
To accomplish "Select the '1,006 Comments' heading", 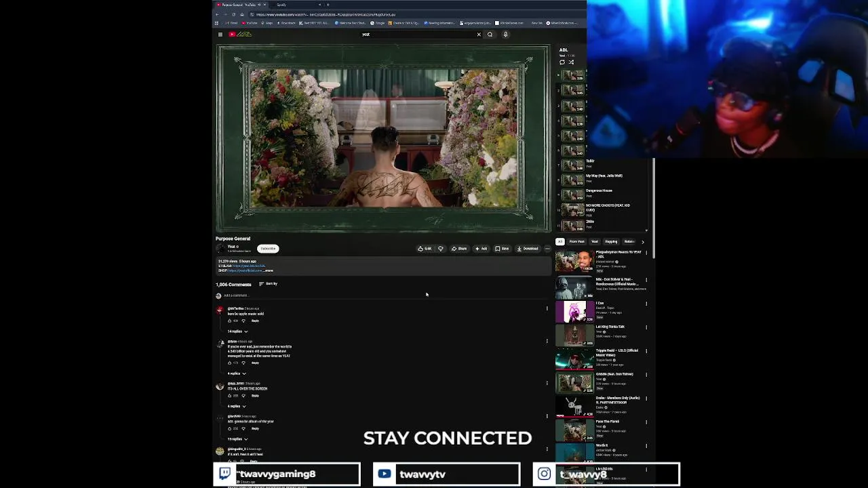I will click(233, 285).
